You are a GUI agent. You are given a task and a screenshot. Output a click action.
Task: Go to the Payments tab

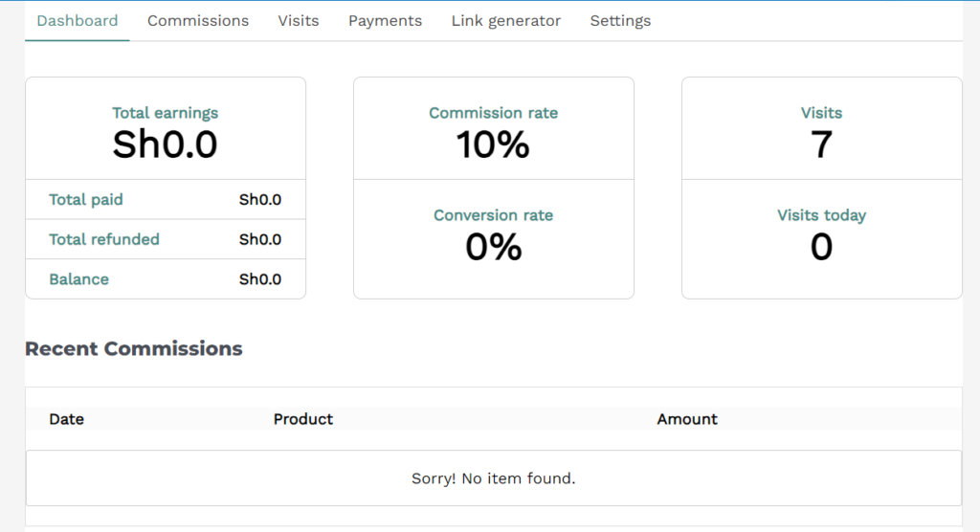tap(385, 21)
